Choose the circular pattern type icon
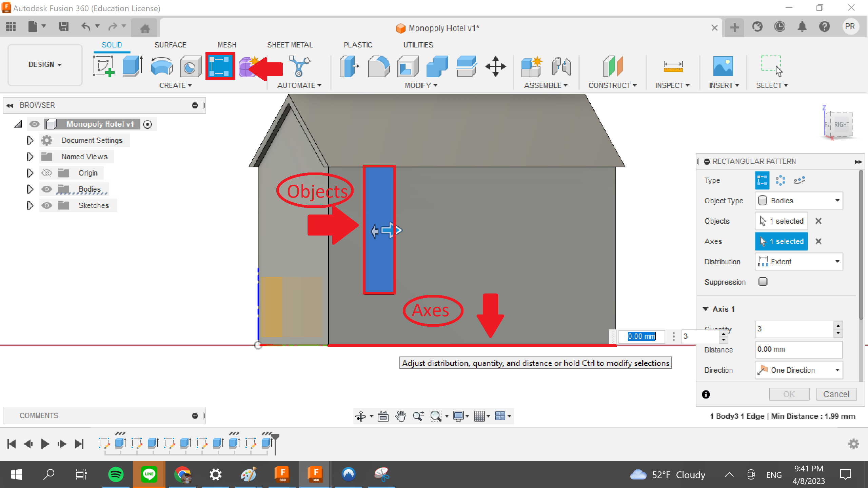The height and width of the screenshot is (488, 868). click(x=781, y=180)
